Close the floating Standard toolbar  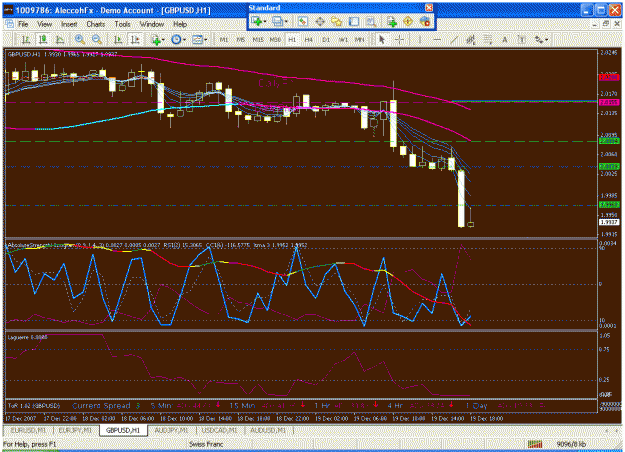point(429,8)
